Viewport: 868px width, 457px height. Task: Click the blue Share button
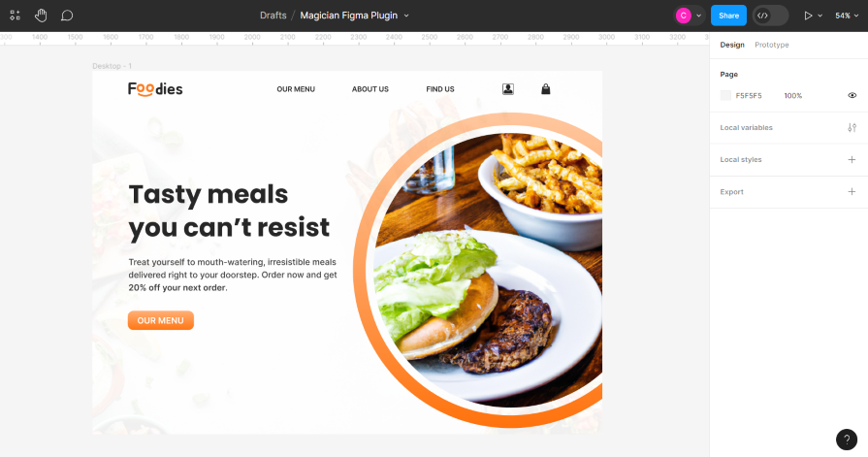coord(728,16)
